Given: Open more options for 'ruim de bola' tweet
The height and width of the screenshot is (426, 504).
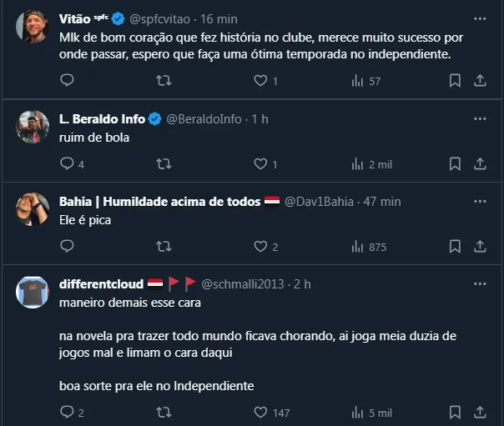Looking at the screenshot, I should pyautogui.click(x=480, y=118).
